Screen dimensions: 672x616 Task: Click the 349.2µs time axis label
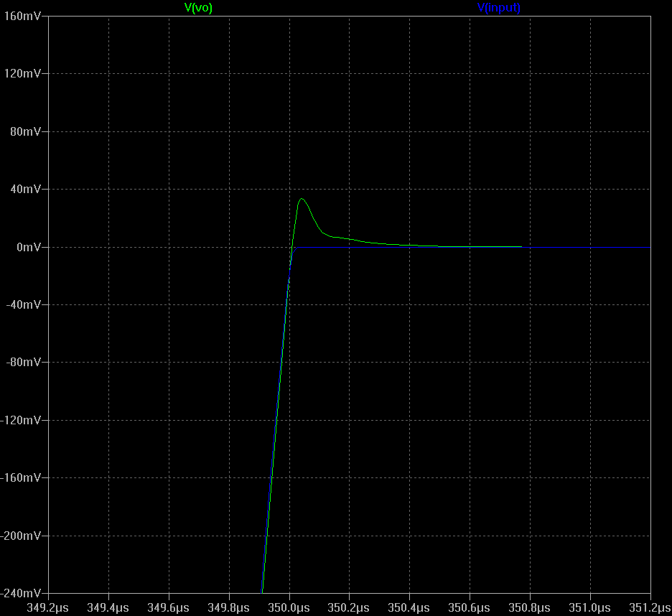47,608
